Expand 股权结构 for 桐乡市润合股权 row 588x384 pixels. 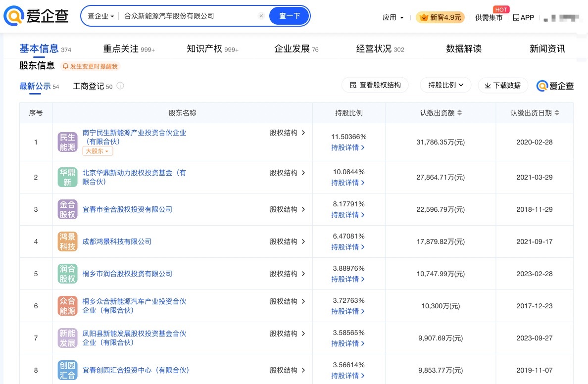[287, 274]
